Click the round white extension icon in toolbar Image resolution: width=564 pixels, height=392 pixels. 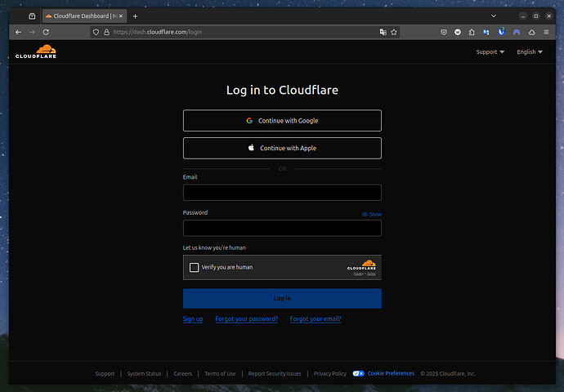point(458,32)
